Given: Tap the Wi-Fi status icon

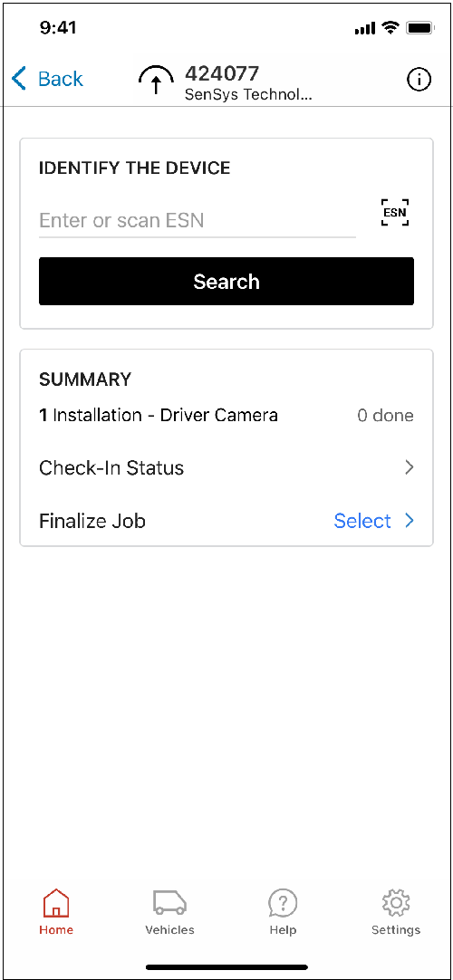Looking at the screenshot, I should click(x=391, y=27).
